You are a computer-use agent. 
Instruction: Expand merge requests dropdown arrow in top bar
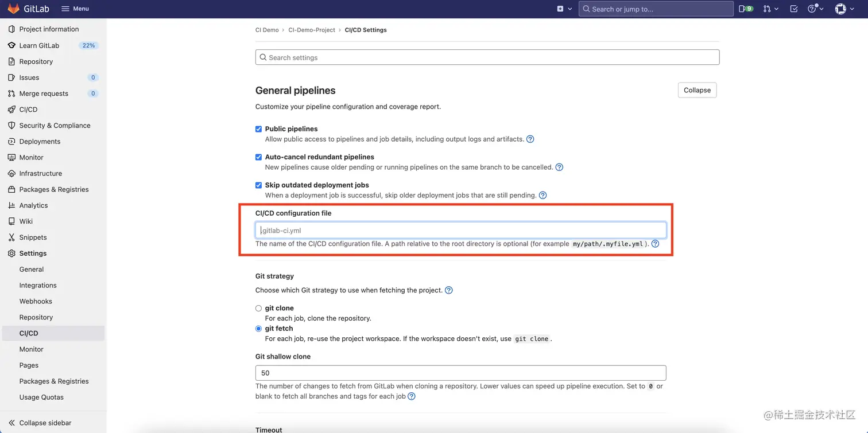776,9
